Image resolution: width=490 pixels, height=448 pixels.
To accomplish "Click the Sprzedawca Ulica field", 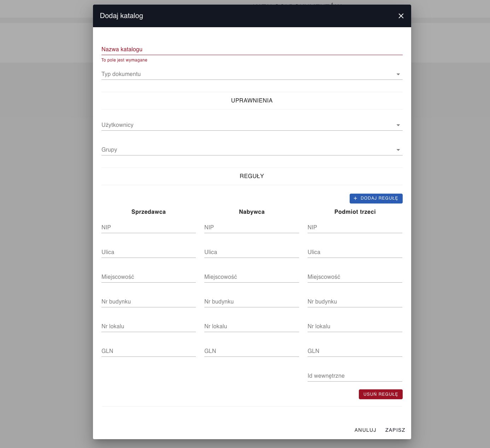I will 148,252.
